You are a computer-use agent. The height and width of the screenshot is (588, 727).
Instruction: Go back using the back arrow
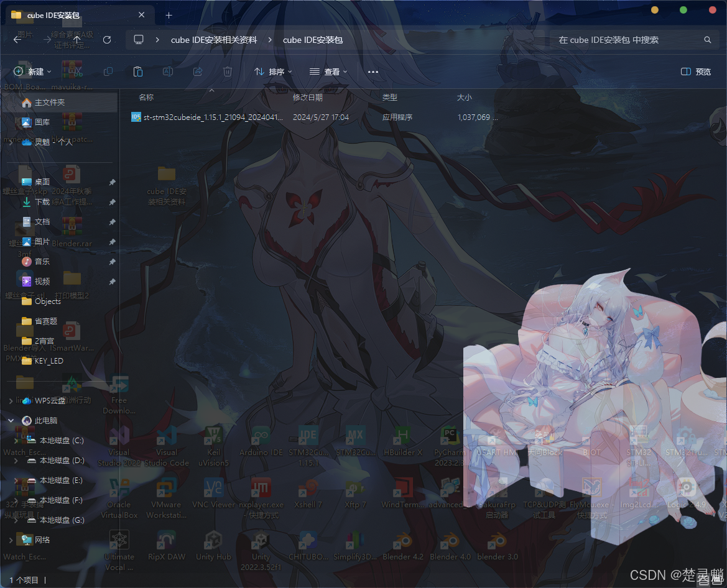[17, 40]
